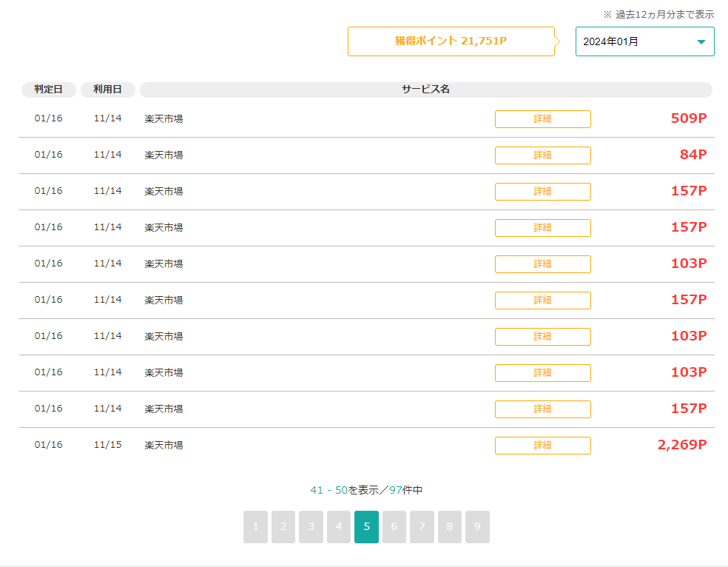Image resolution: width=728 pixels, height=567 pixels.
Task: Click the dropdown arrow beside 2024年01月
Action: (x=701, y=42)
